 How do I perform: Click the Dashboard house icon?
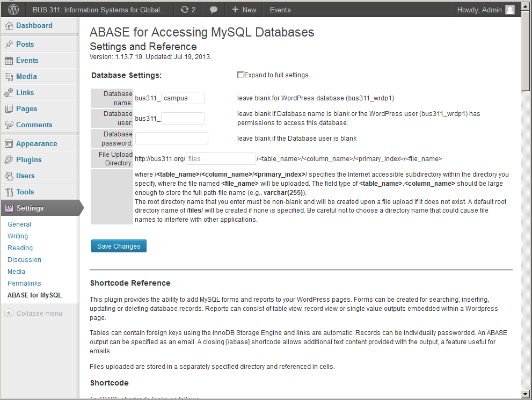click(9, 25)
